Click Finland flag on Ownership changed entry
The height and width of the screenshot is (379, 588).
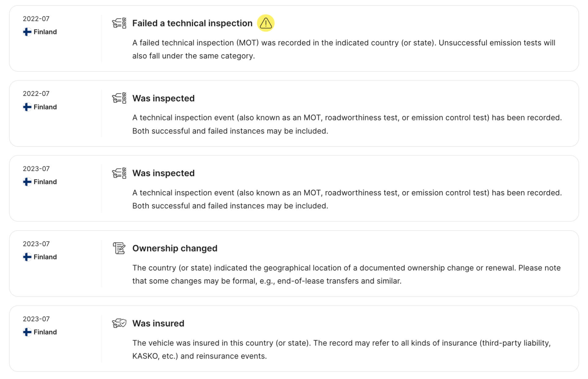[27, 257]
